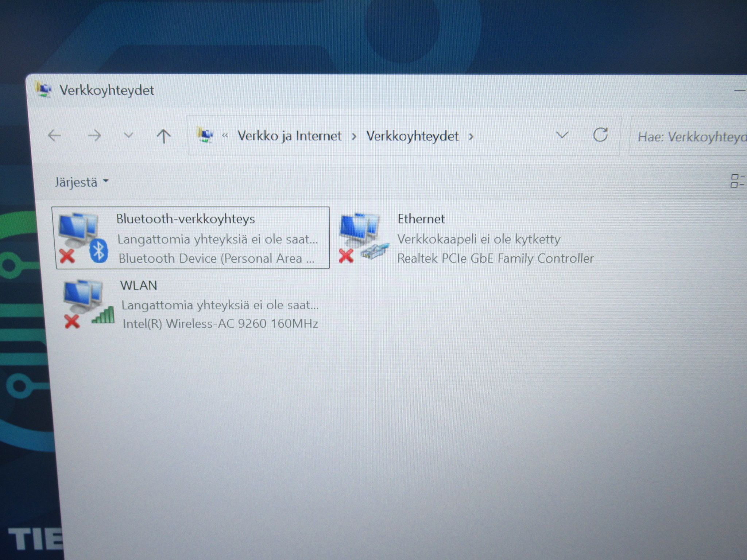This screenshot has height=560, width=747.
Task: Open Verkko ja Internet breadcrumb
Action: (290, 136)
